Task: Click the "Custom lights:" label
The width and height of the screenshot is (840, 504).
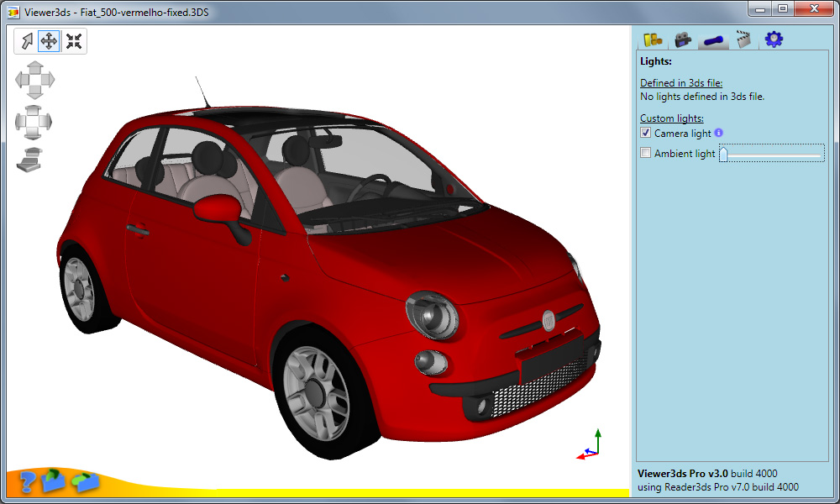Action: [x=672, y=118]
